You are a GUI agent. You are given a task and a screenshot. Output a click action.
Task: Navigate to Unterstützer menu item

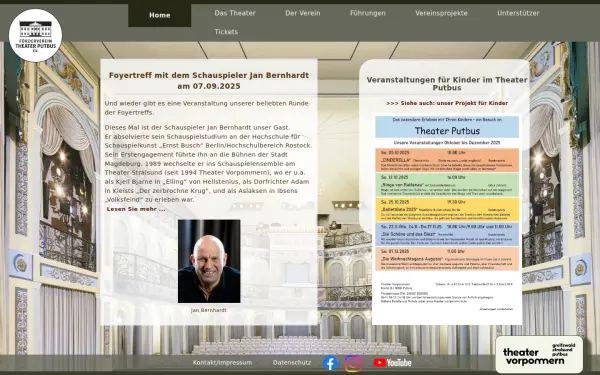518,13
